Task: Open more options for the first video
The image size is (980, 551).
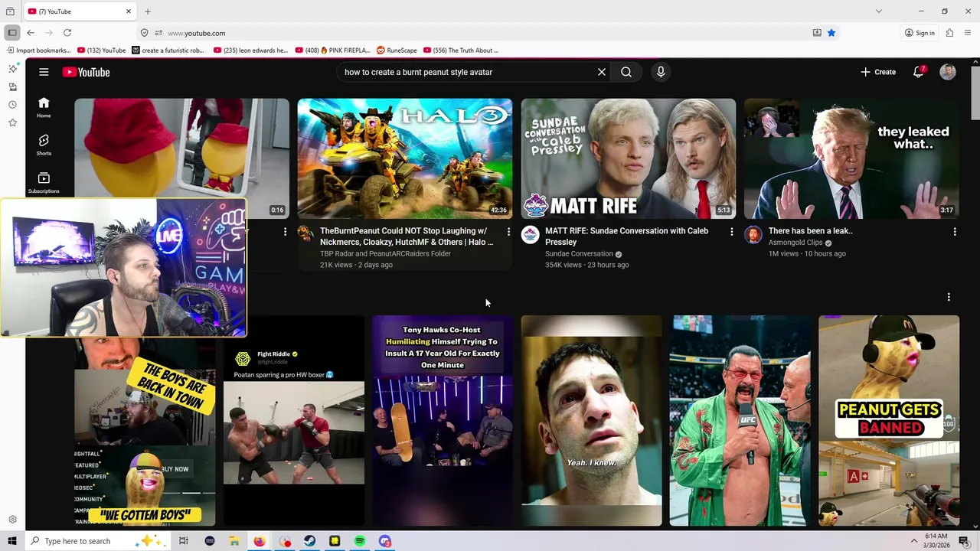Action: pyautogui.click(x=285, y=231)
